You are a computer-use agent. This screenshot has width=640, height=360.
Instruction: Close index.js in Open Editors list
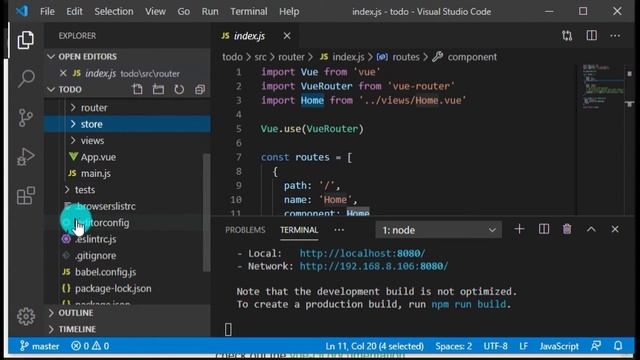[63, 73]
